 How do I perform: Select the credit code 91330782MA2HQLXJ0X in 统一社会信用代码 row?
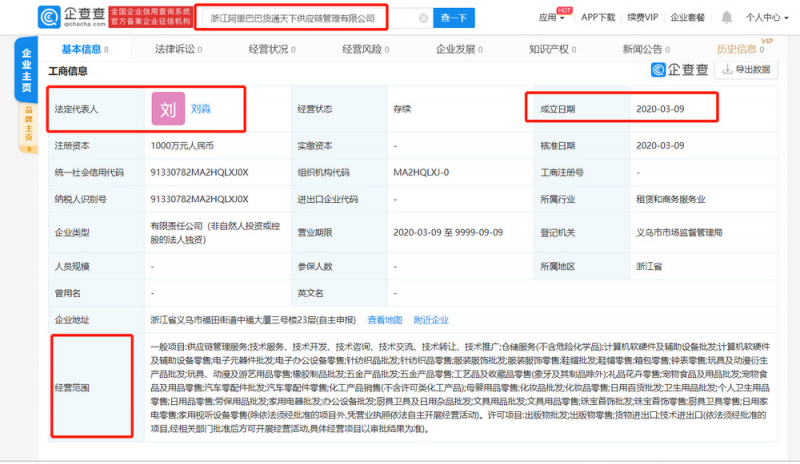pyautogui.click(x=199, y=172)
